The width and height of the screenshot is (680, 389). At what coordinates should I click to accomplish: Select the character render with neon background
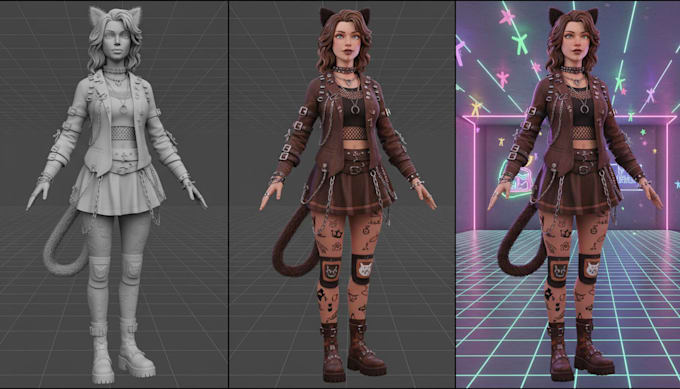coord(568,194)
